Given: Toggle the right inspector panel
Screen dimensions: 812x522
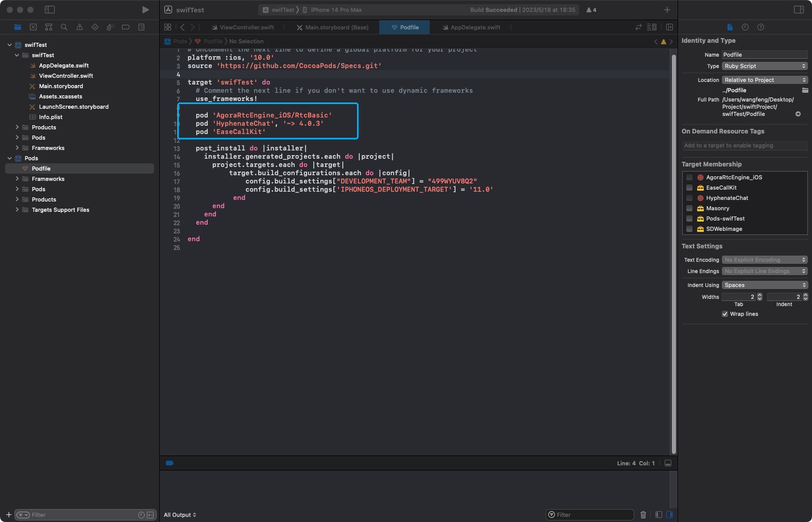Looking at the screenshot, I should click(799, 10).
